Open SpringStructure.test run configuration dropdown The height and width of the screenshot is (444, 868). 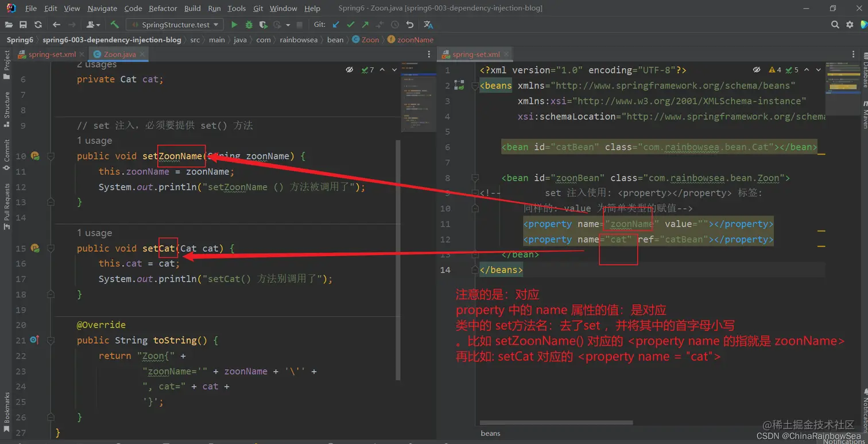pyautogui.click(x=176, y=25)
